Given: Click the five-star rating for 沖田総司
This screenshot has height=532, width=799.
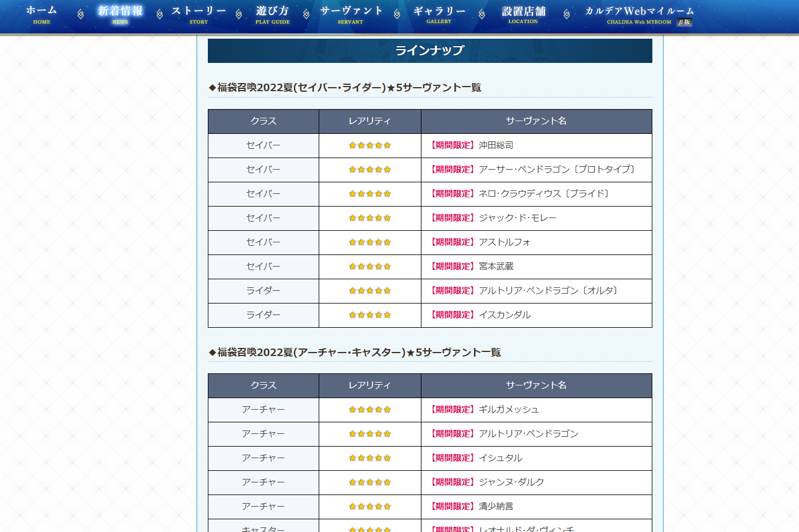Looking at the screenshot, I should (369, 145).
